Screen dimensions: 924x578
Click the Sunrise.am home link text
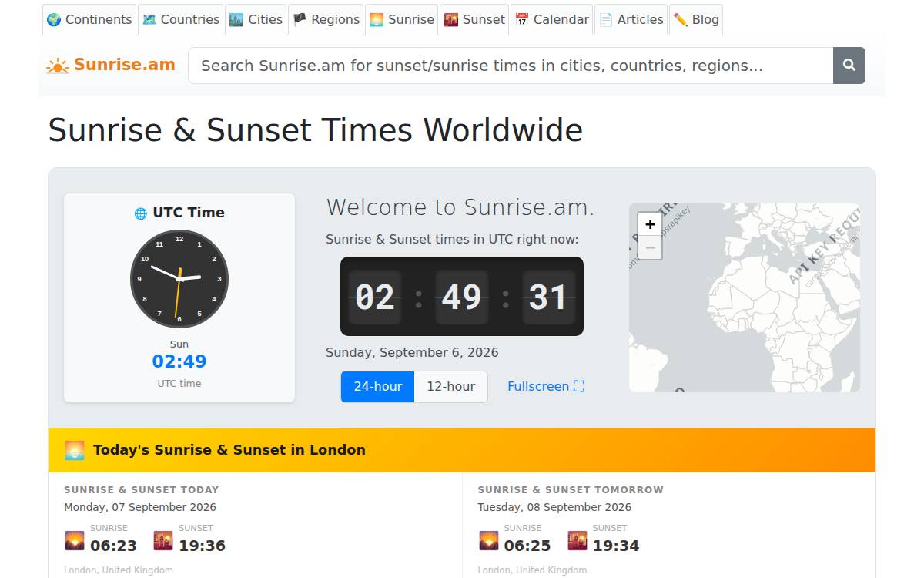(x=125, y=65)
